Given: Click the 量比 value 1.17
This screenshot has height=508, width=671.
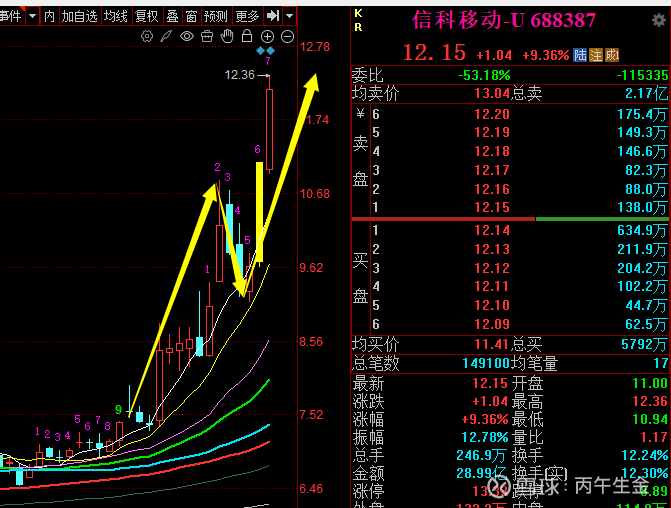Looking at the screenshot, I should [654, 437].
